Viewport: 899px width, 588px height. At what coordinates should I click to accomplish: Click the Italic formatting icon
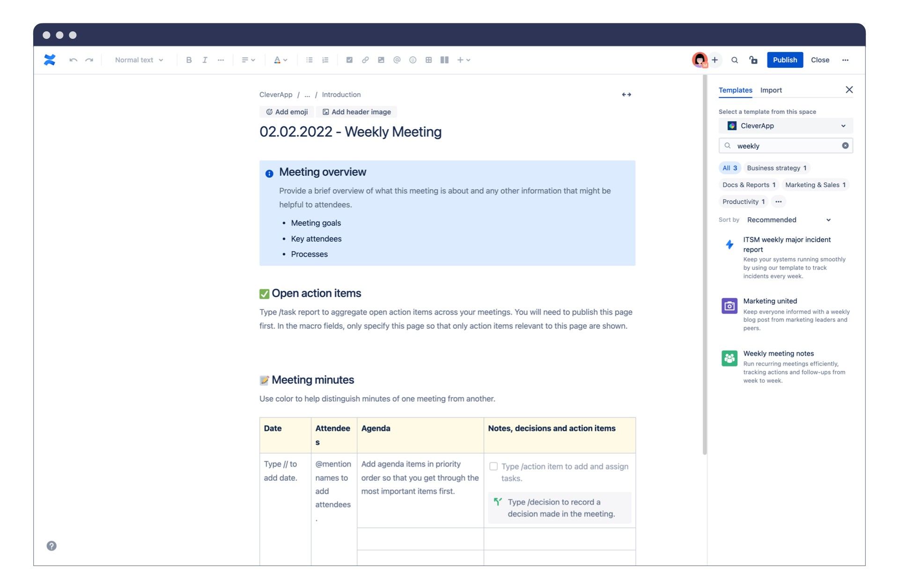click(204, 60)
